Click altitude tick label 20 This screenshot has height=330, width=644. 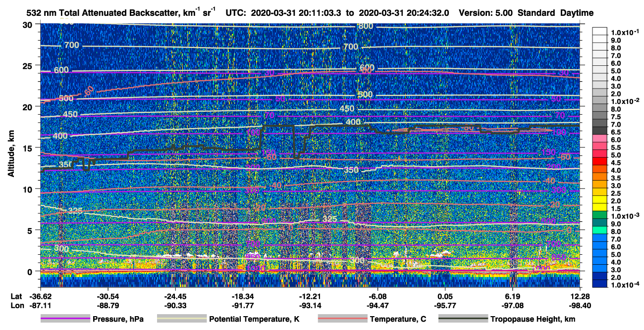[28, 106]
